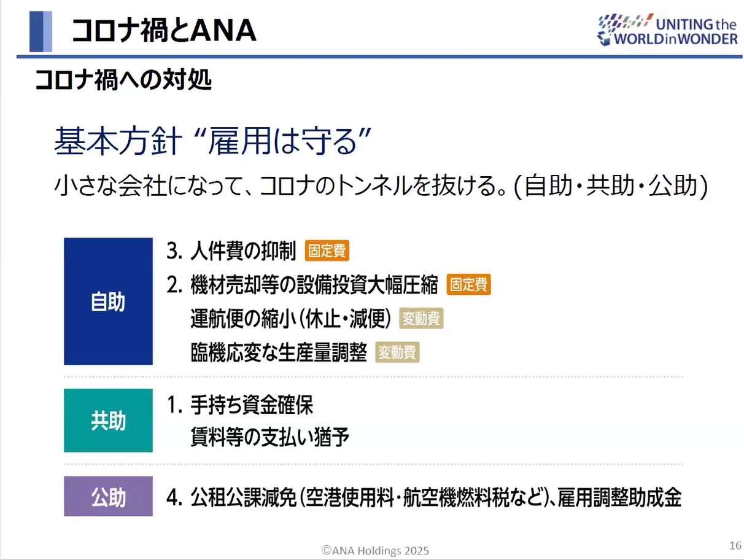Click the blue decorative bar beside the title
The width and height of the screenshot is (744, 560).
pos(41,31)
